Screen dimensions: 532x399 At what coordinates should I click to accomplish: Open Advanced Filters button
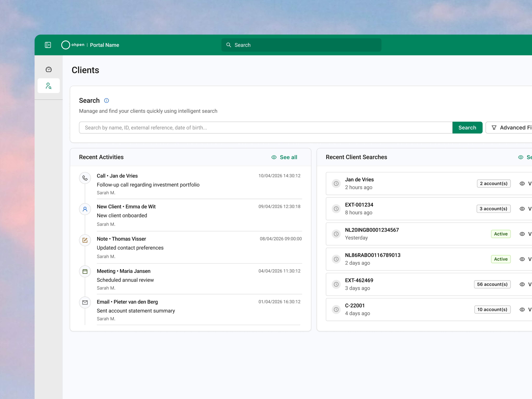(x=509, y=127)
